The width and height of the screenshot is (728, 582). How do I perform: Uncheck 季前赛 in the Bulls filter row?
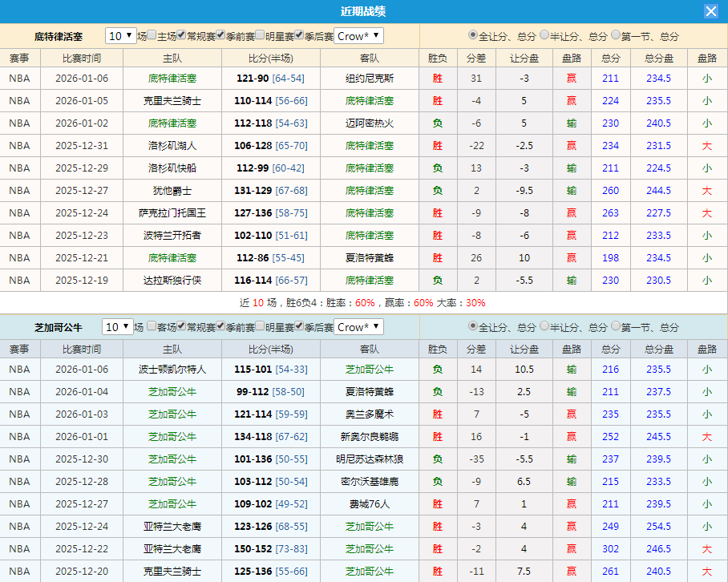(221, 326)
